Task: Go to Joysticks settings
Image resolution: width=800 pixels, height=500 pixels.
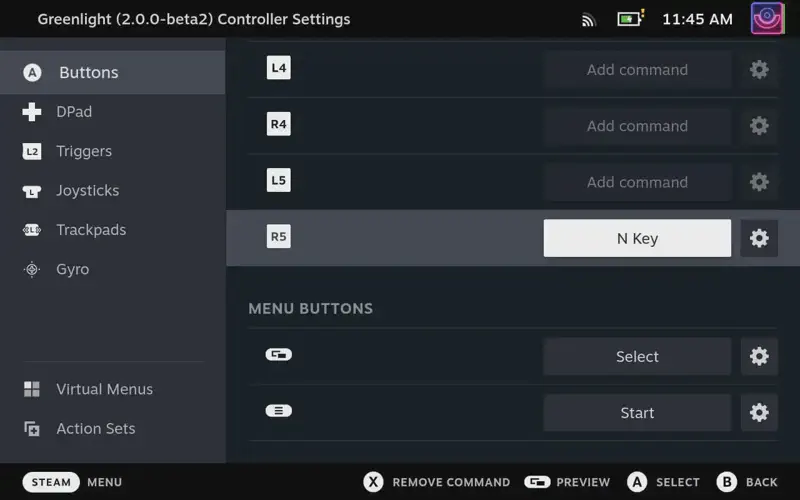Action: [x=87, y=190]
